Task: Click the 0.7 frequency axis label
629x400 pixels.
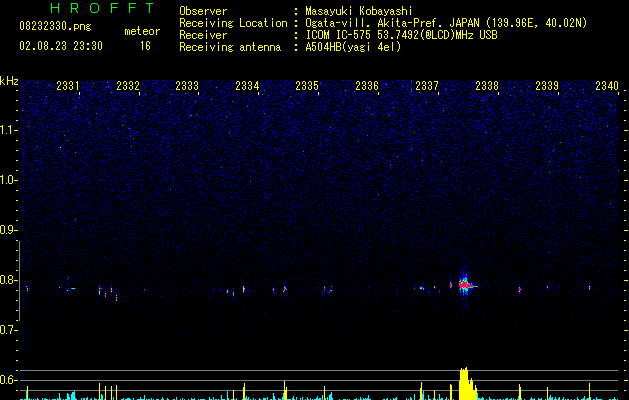Action: [8, 330]
